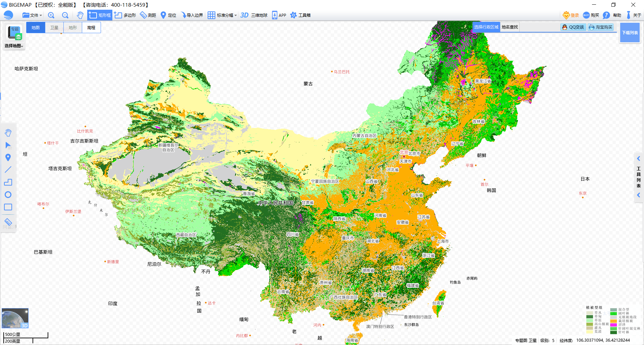Click the 北京市 label on the map
The height and width of the screenshot is (345, 644).
click(x=414, y=153)
